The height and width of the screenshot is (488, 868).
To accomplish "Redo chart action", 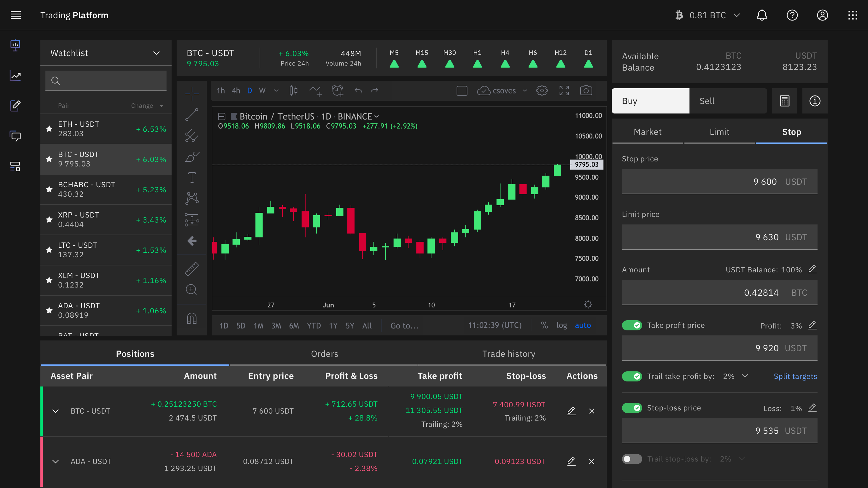I will point(374,90).
